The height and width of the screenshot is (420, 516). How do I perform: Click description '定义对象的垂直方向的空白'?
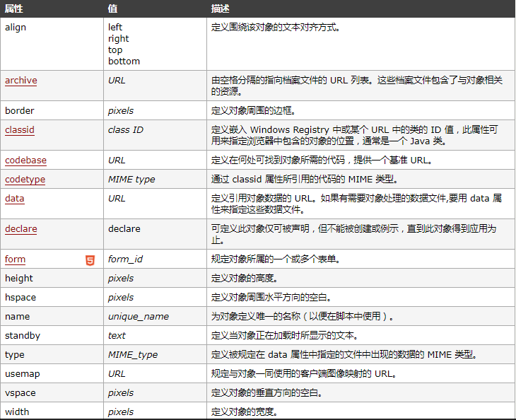click(266, 393)
